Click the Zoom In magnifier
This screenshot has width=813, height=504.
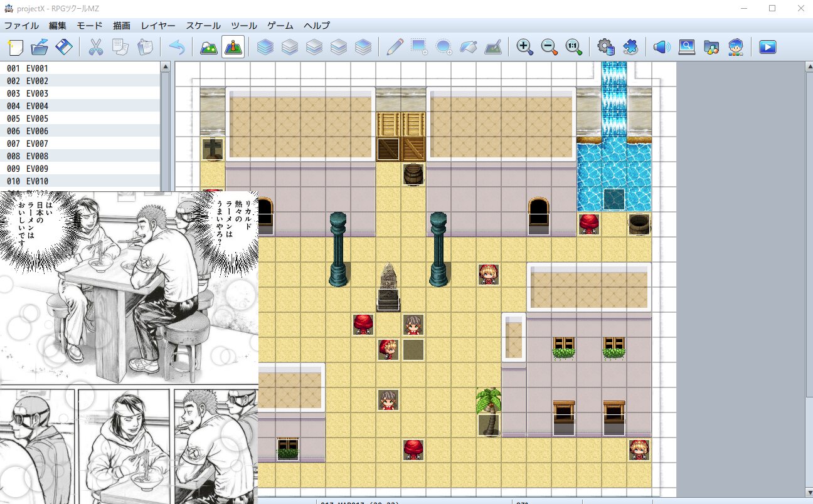click(525, 47)
